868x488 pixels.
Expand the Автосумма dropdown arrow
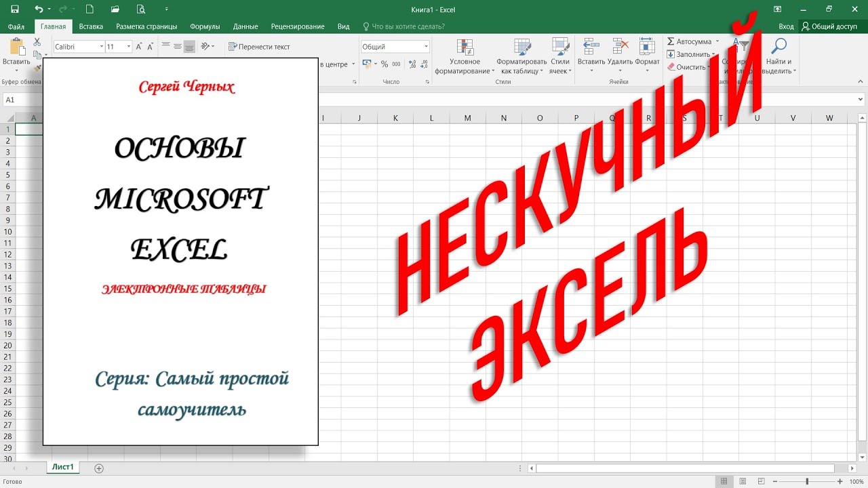tap(717, 41)
